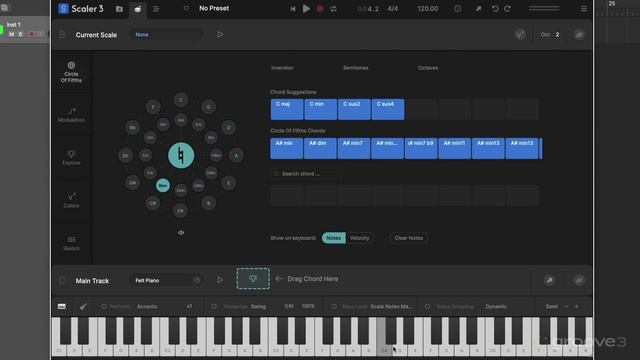Select the highlighted Bbm node on circle

[x=162, y=185]
